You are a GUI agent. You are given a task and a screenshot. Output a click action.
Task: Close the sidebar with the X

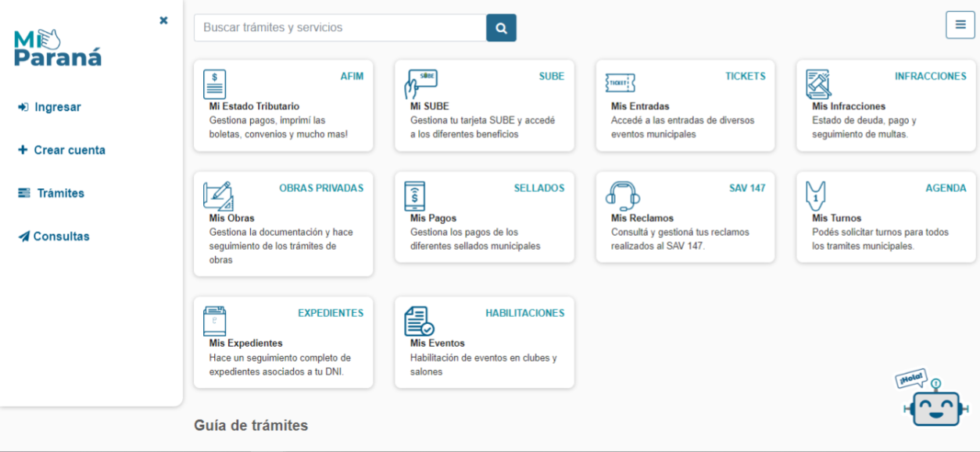click(163, 20)
